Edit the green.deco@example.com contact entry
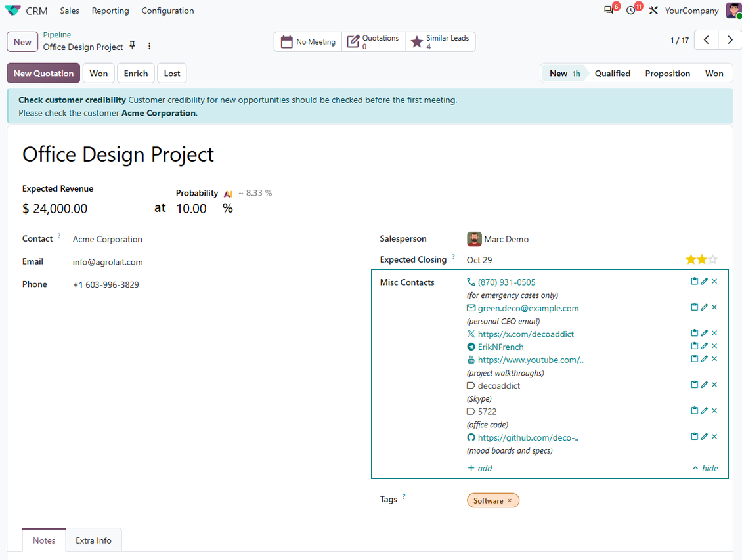Viewport: 742px width, 560px height. point(704,307)
